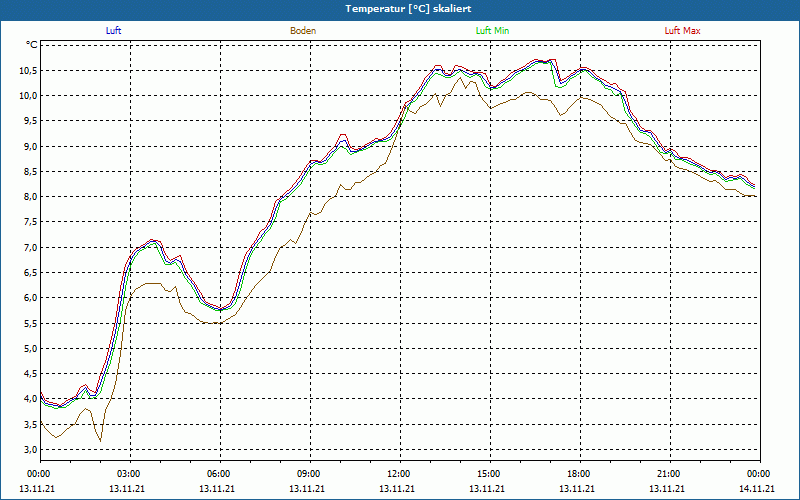Click the 12:00 time label

[x=400, y=474]
